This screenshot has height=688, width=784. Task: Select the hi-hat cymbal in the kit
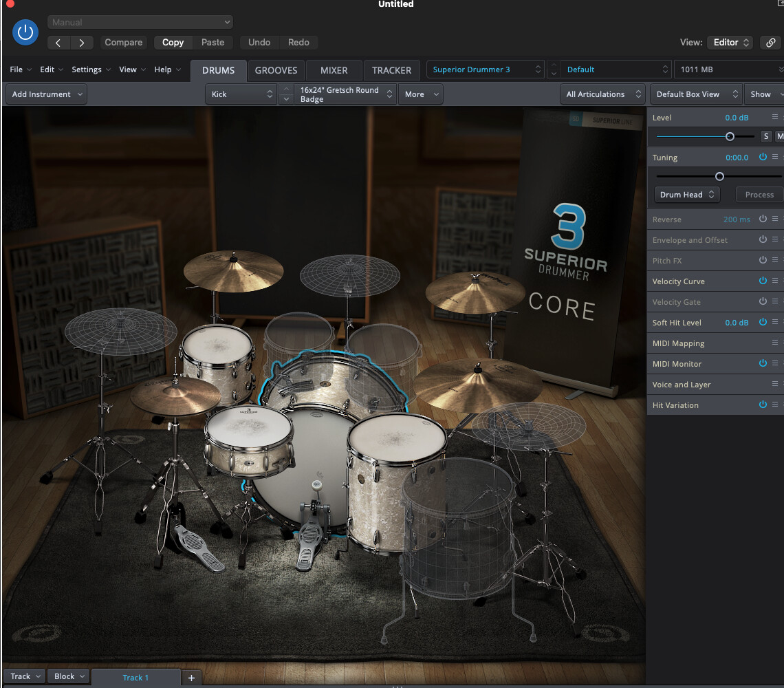pyautogui.click(x=175, y=396)
